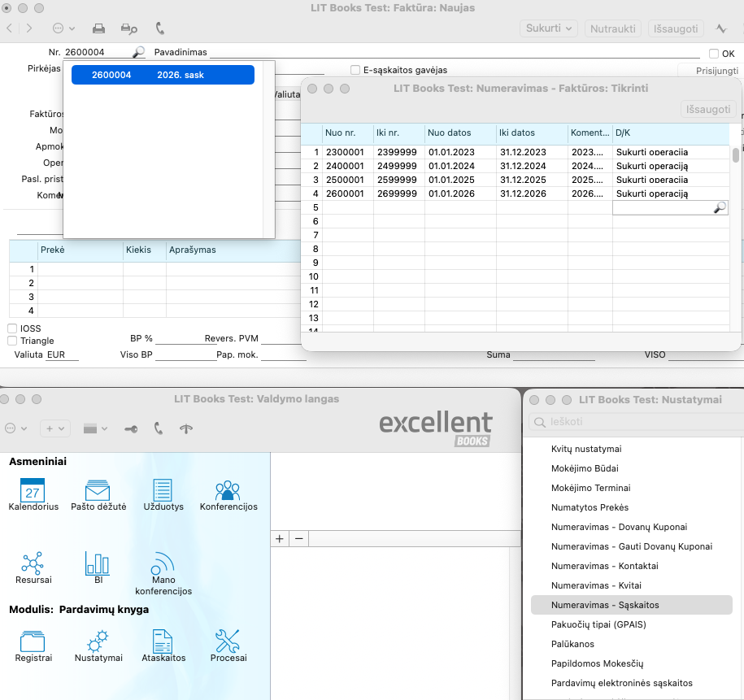This screenshot has height=700, width=744.
Task: Select Numeravimas - Kvitai in settings list
Action: pyautogui.click(x=595, y=585)
